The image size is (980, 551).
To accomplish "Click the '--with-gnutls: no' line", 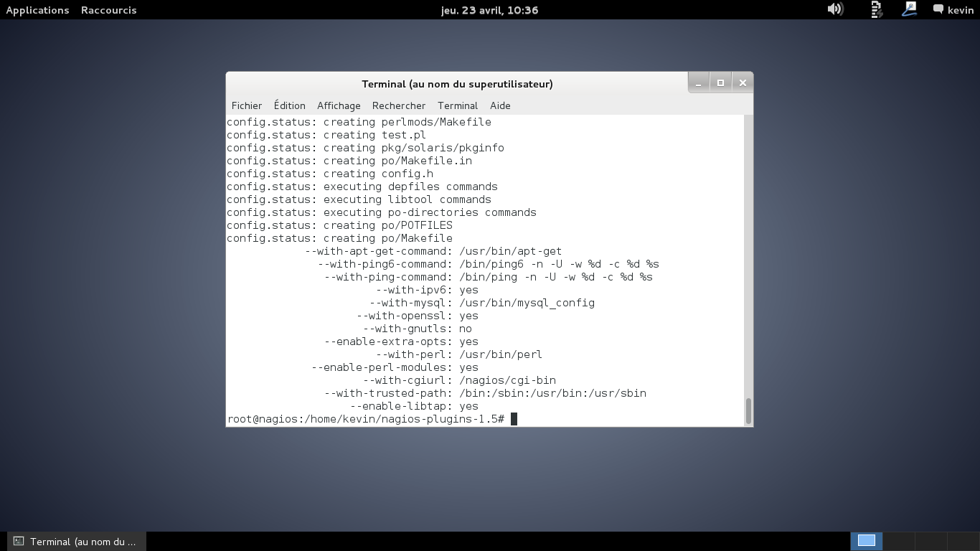I will [418, 329].
